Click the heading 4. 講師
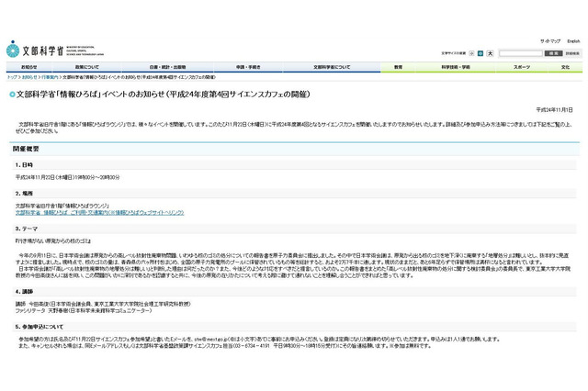The image size is (588, 391). 24,291
